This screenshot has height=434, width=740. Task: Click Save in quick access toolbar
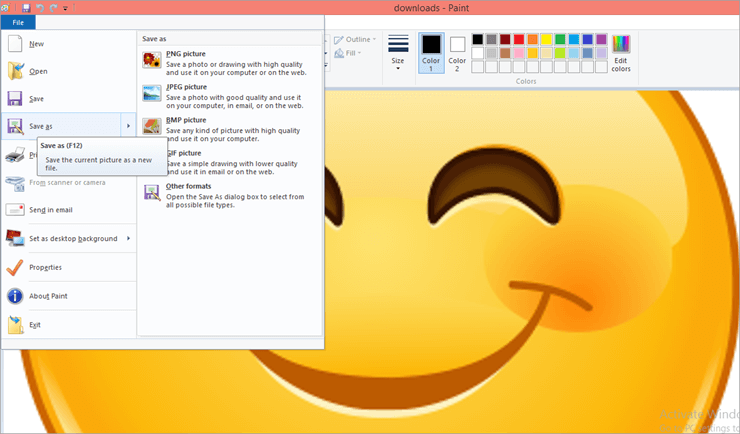pos(25,7)
